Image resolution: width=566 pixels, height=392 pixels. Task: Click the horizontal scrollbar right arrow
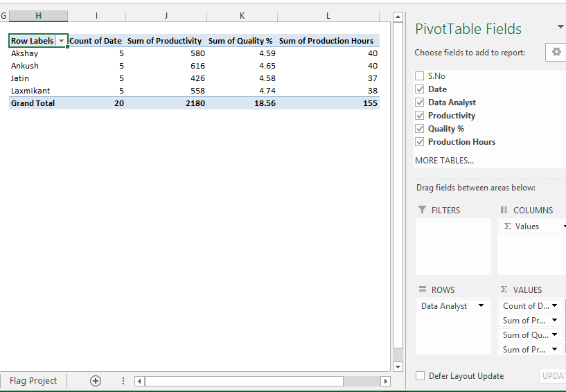(385, 381)
